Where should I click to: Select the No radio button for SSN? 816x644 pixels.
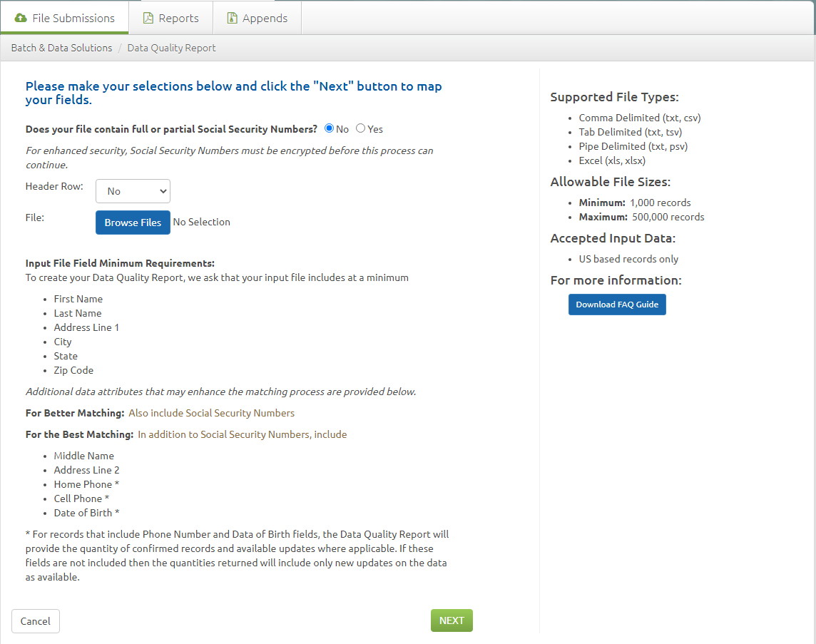pos(329,128)
